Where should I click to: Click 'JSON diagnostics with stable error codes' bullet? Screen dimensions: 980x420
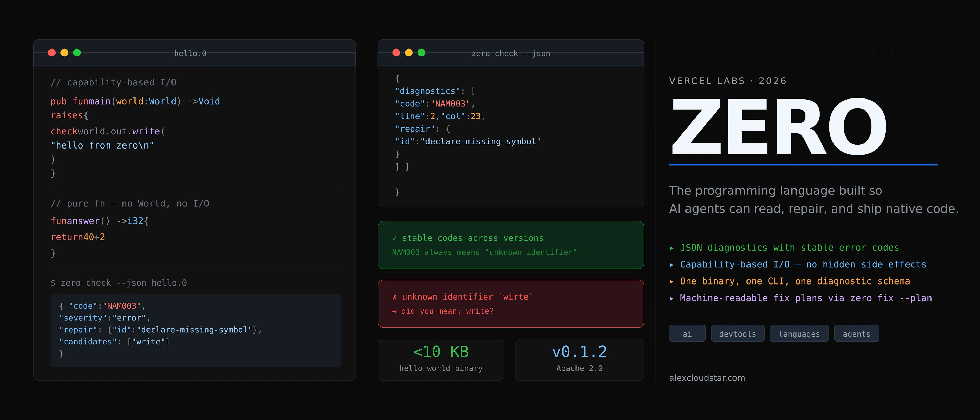pos(789,248)
